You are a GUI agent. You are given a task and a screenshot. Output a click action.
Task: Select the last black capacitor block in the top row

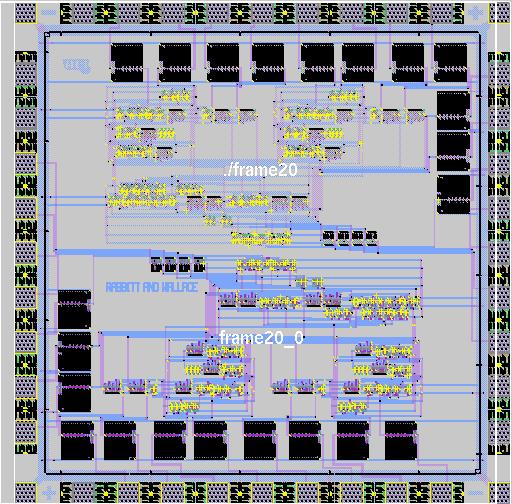pos(451,62)
